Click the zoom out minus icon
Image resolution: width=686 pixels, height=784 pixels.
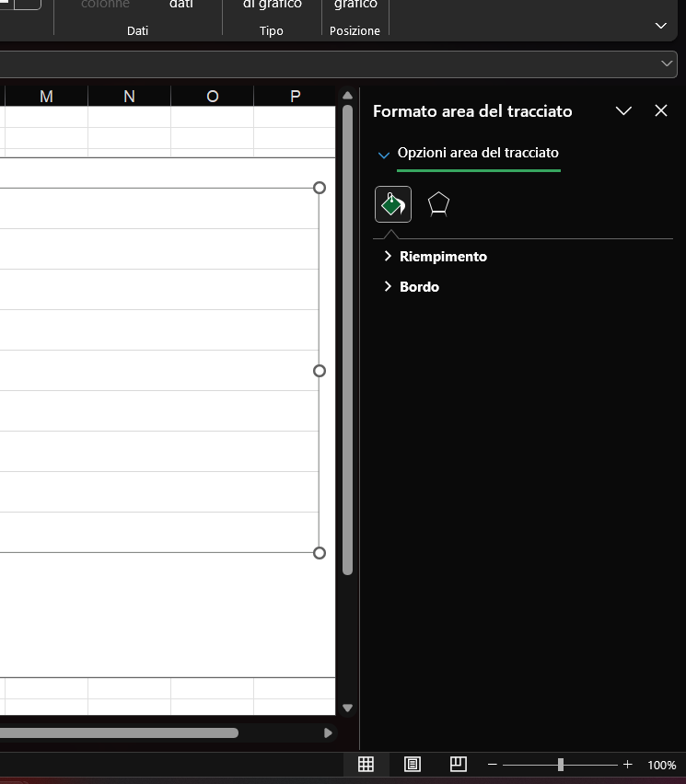tap(493, 765)
